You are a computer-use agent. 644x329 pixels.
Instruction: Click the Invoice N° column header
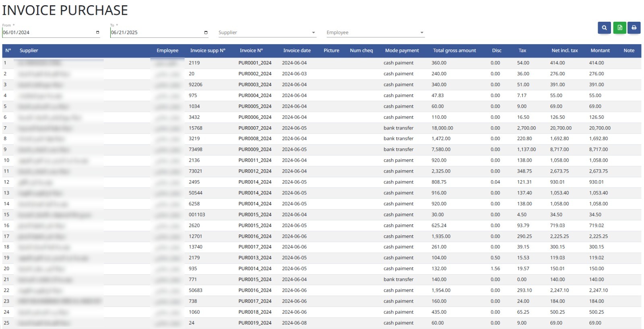(251, 51)
